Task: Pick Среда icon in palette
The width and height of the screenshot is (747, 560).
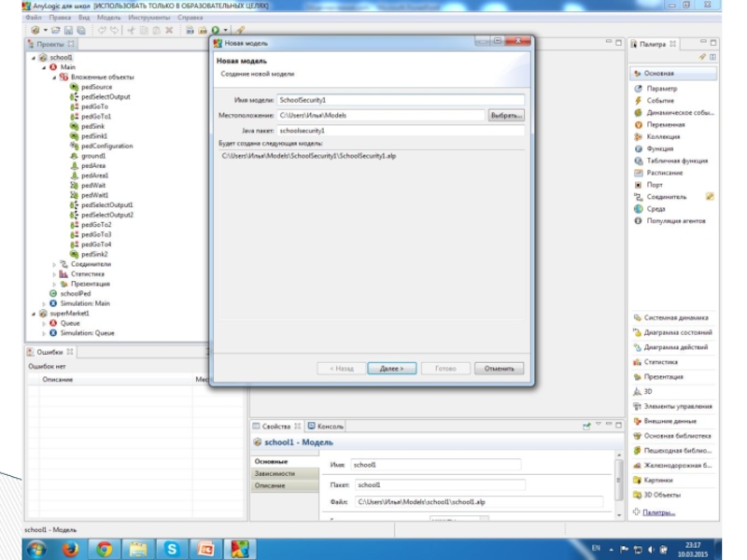Action: pyautogui.click(x=639, y=209)
